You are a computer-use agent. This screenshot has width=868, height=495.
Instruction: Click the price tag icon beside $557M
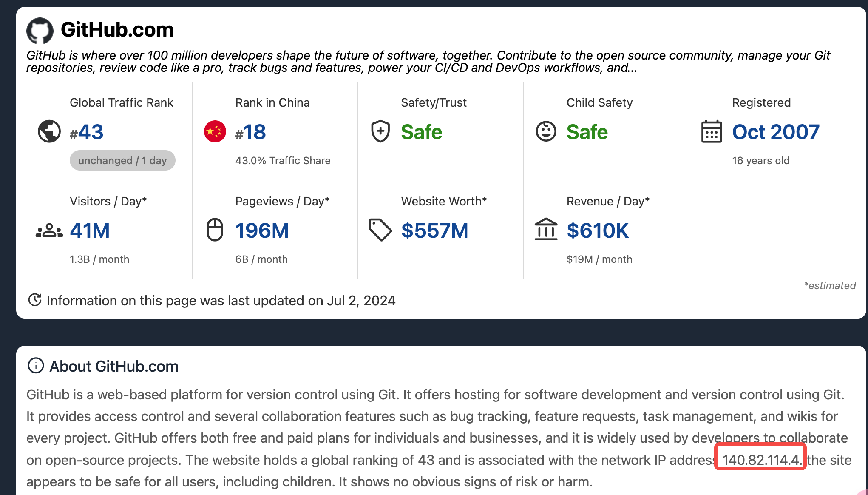coord(380,230)
